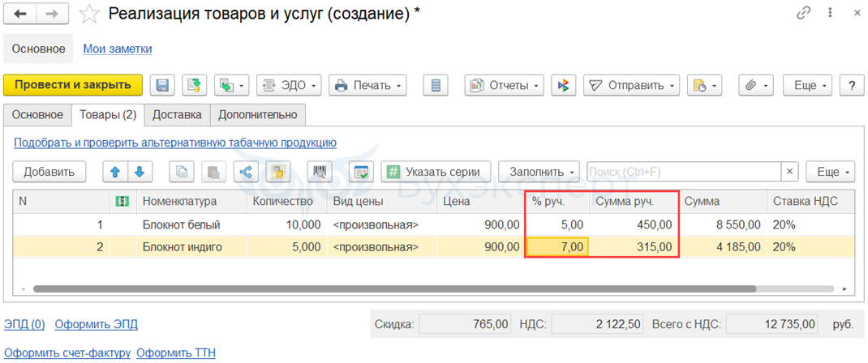Add document to favorites with the star

pos(89,15)
